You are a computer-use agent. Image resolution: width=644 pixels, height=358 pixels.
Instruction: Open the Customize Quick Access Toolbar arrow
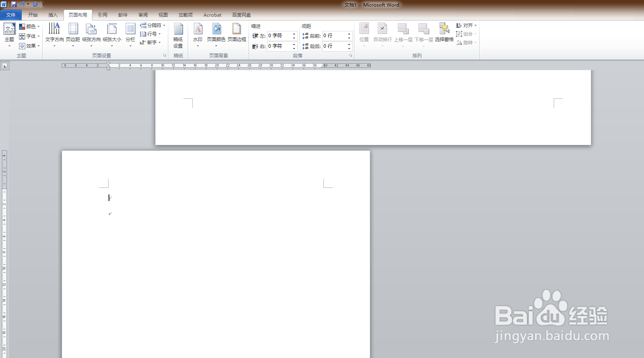43,5
